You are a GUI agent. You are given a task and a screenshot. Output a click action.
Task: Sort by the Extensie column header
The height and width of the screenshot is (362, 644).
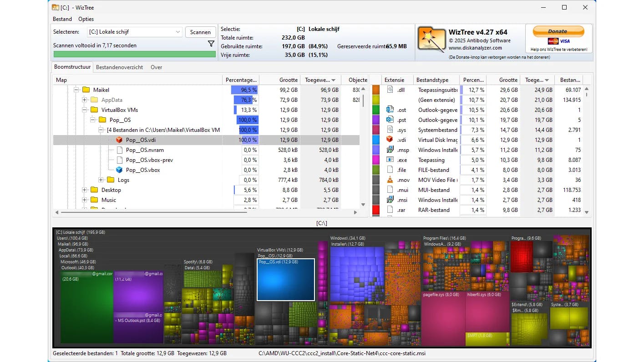tap(398, 80)
